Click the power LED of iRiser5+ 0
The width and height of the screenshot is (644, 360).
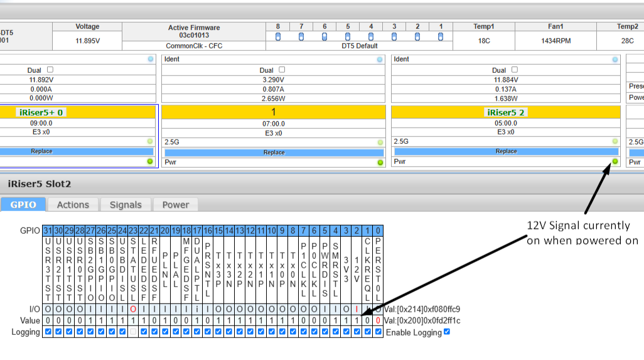tap(150, 161)
